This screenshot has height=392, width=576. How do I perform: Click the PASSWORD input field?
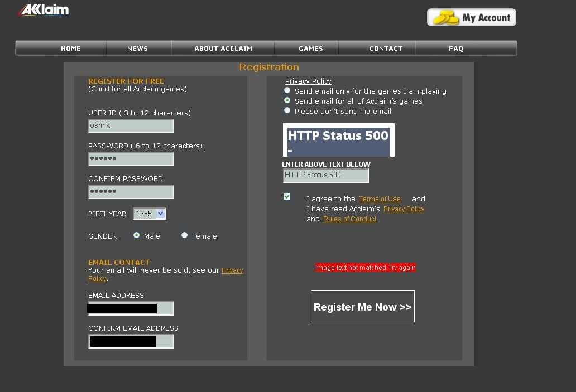coord(131,159)
